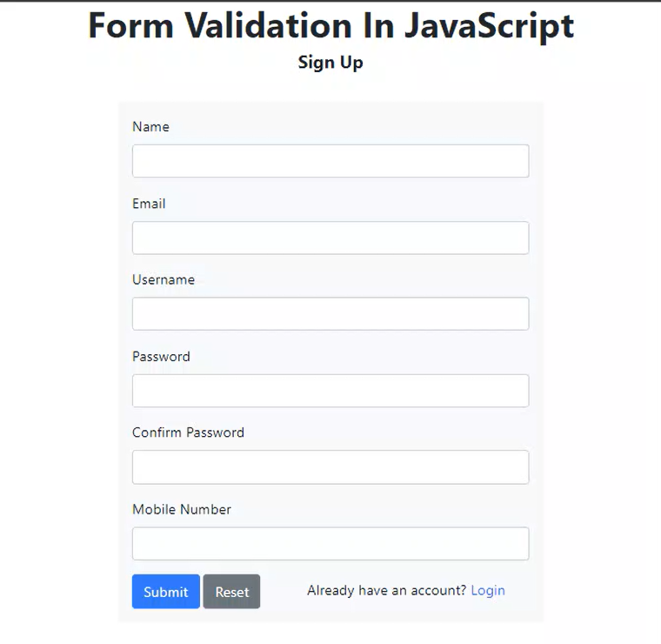The image size is (661, 644).
Task: Click the "Password" label above its field
Action: point(161,357)
